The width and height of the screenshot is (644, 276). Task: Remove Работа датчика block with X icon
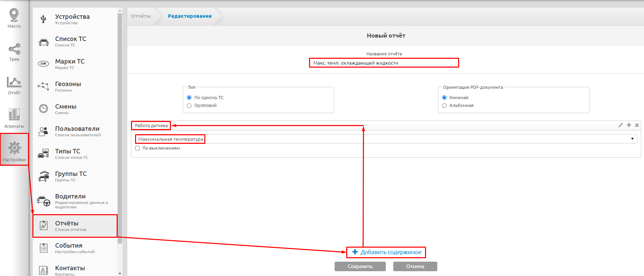[637, 125]
